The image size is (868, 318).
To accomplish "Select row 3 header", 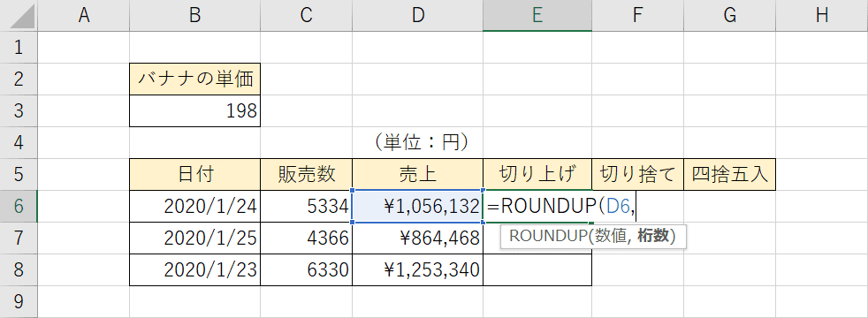I will [19, 110].
